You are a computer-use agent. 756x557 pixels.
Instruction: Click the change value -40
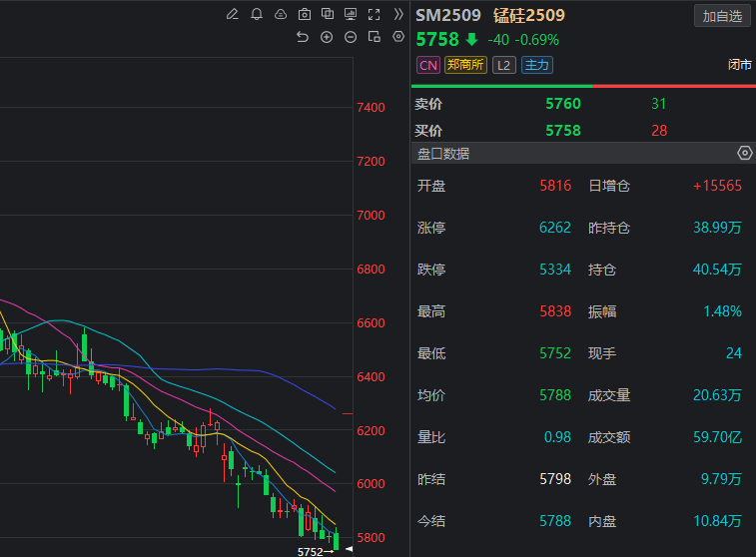pyautogui.click(x=498, y=40)
